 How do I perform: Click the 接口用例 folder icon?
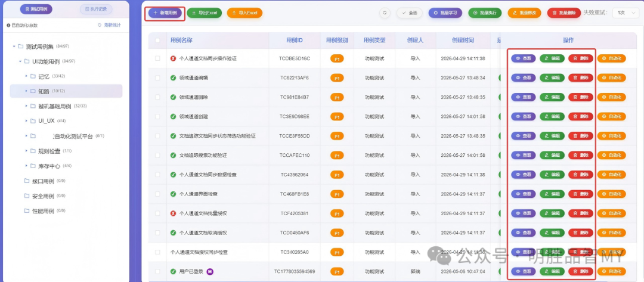tap(27, 181)
